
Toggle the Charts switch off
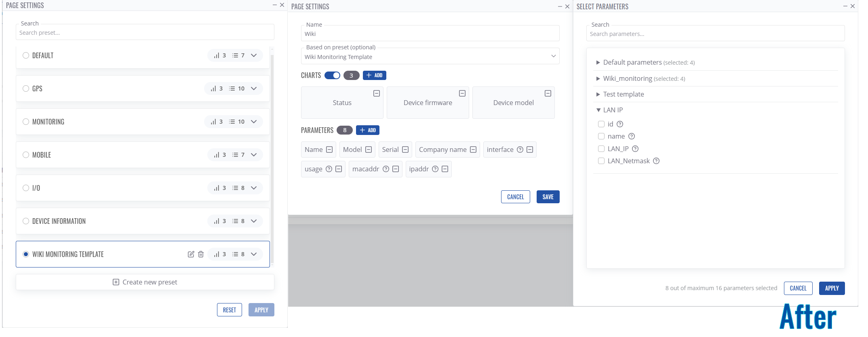(x=332, y=76)
